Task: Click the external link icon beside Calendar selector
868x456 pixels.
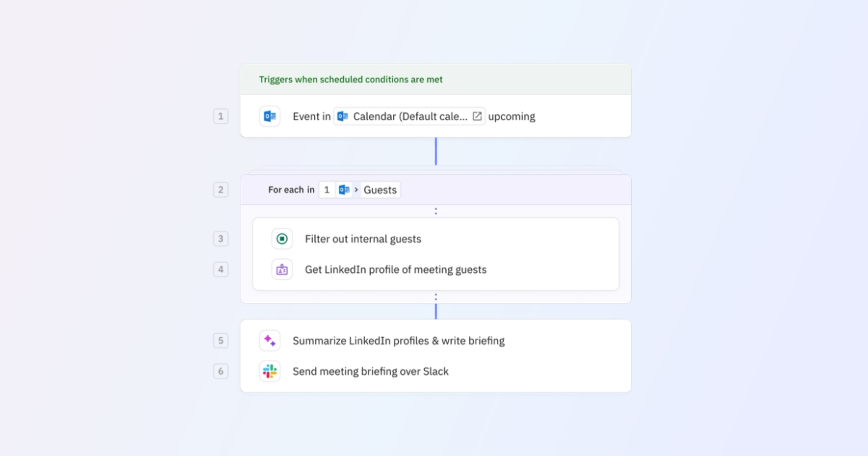Action: pyautogui.click(x=477, y=116)
